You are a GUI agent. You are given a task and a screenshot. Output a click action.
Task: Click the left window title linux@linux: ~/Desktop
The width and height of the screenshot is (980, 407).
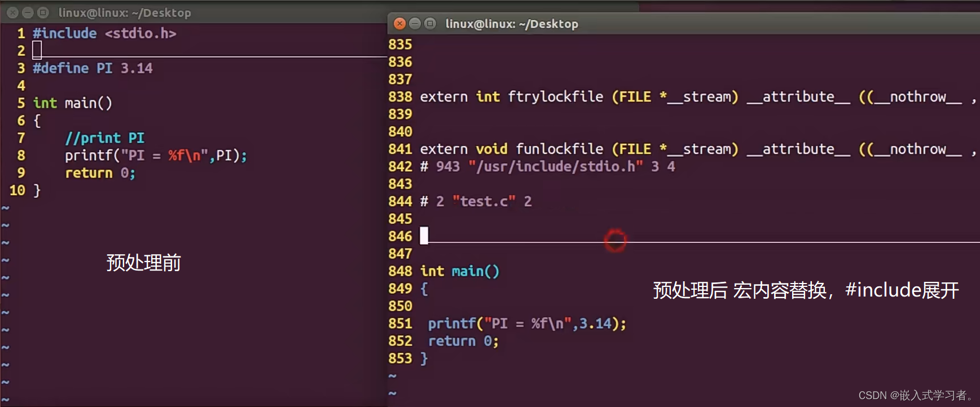coord(125,12)
